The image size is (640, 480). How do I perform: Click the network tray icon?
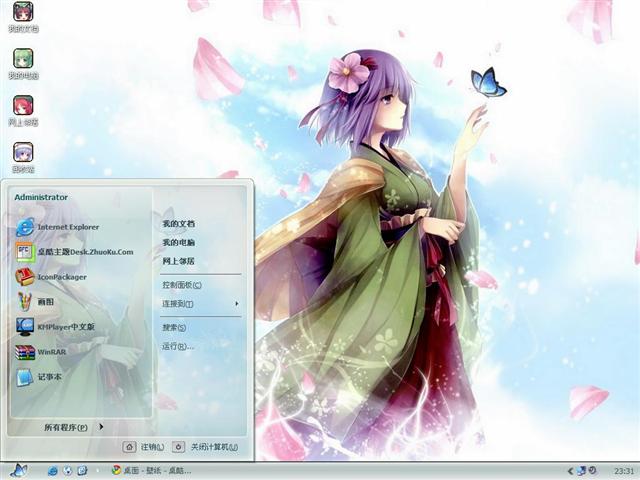click(x=582, y=471)
